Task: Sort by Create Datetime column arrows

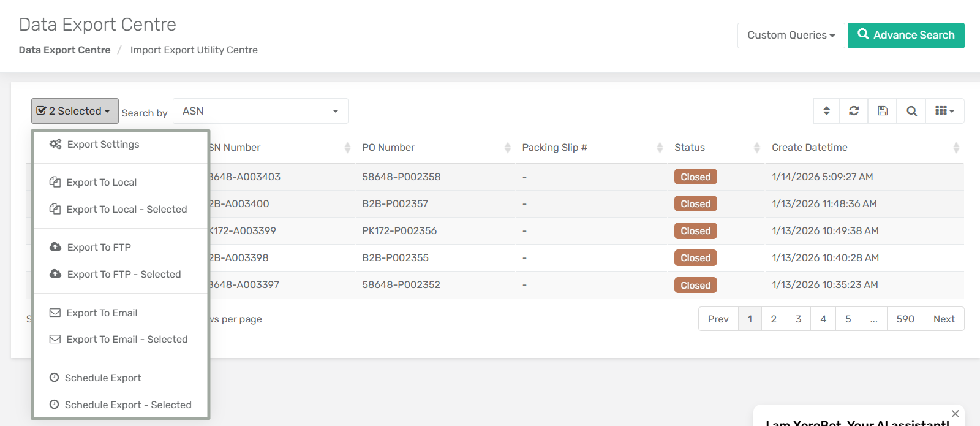Action: pyautogui.click(x=956, y=148)
